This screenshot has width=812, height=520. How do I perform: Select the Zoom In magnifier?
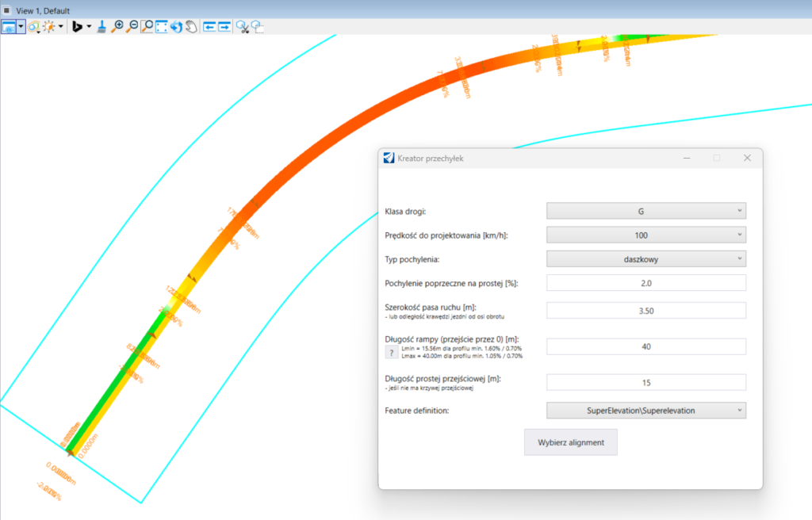point(117,26)
